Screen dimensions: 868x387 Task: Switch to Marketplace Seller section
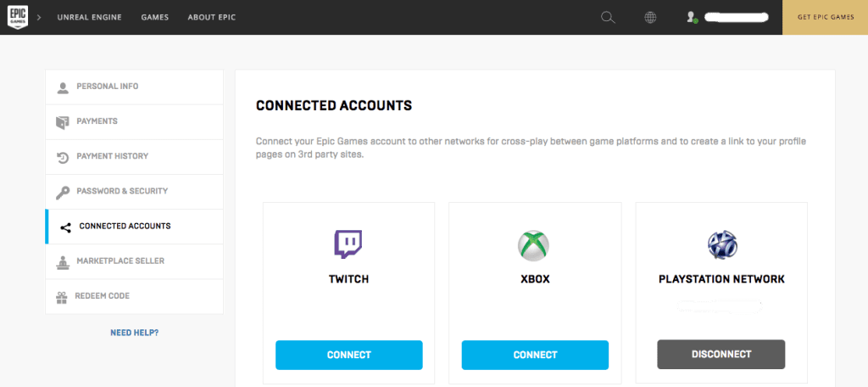[x=120, y=261]
